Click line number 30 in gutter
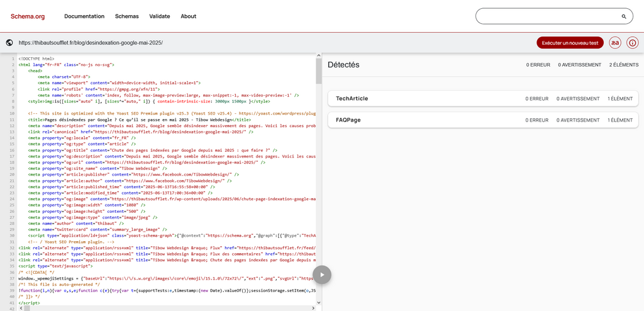Image resolution: width=644 pixels, height=311 pixels. click(x=13, y=235)
